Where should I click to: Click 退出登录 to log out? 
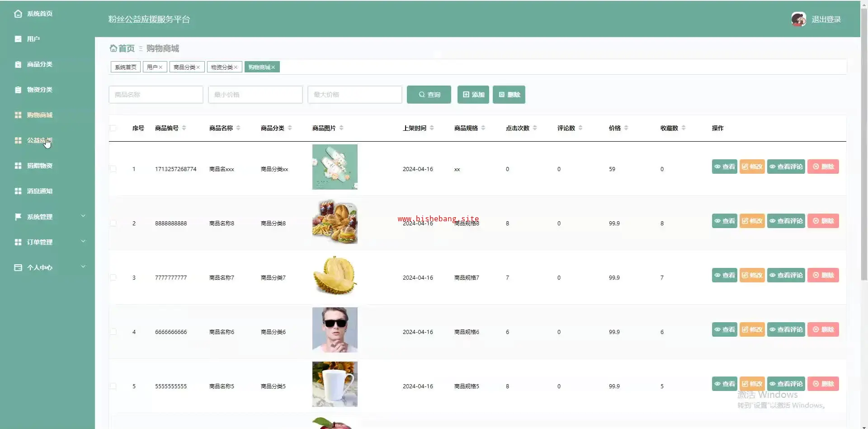pyautogui.click(x=826, y=19)
